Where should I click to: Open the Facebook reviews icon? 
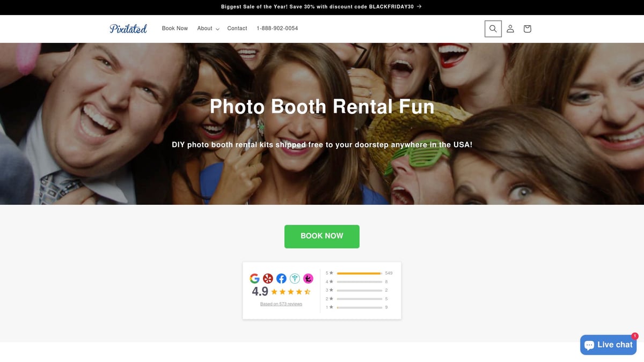281,278
